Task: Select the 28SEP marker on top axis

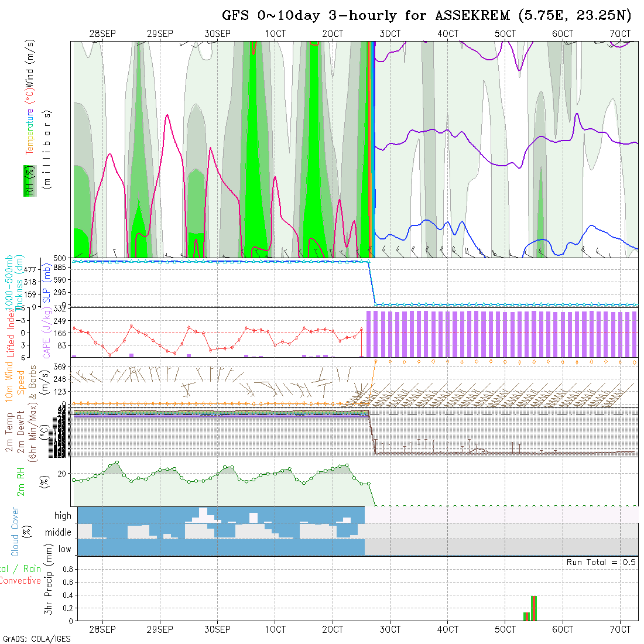Action: coord(102,34)
